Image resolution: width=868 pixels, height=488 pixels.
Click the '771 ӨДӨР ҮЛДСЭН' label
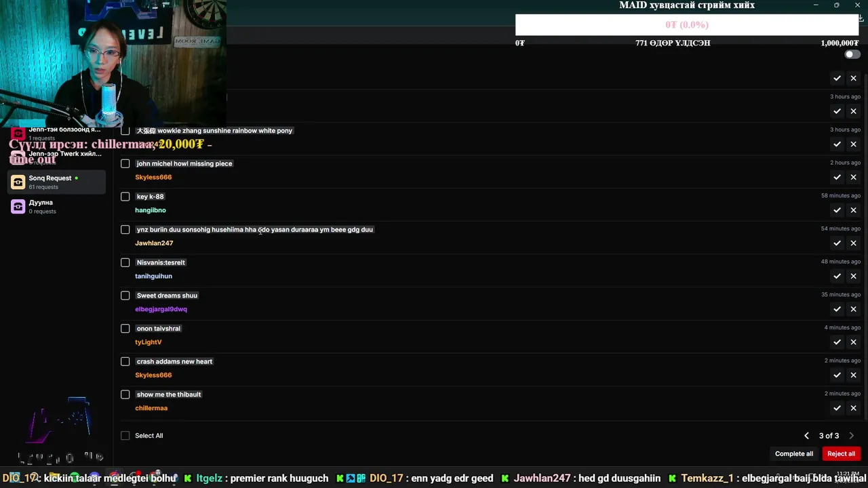(673, 43)
